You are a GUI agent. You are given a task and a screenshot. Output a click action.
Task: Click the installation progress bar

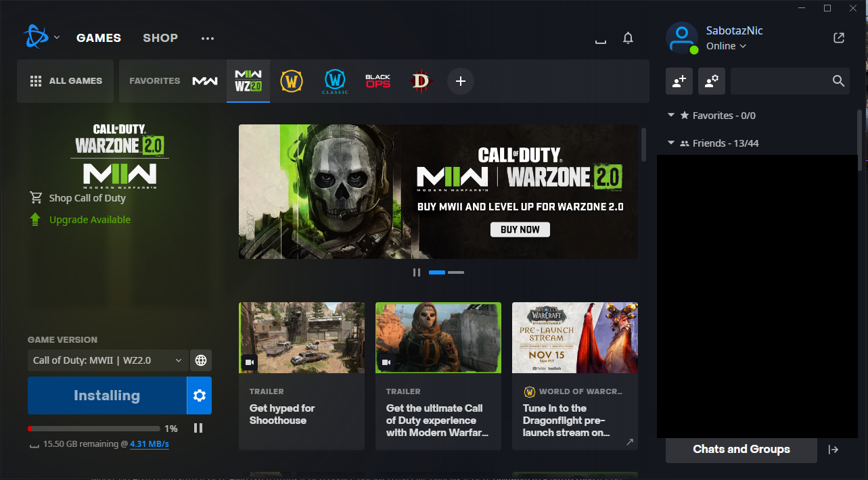94,429
